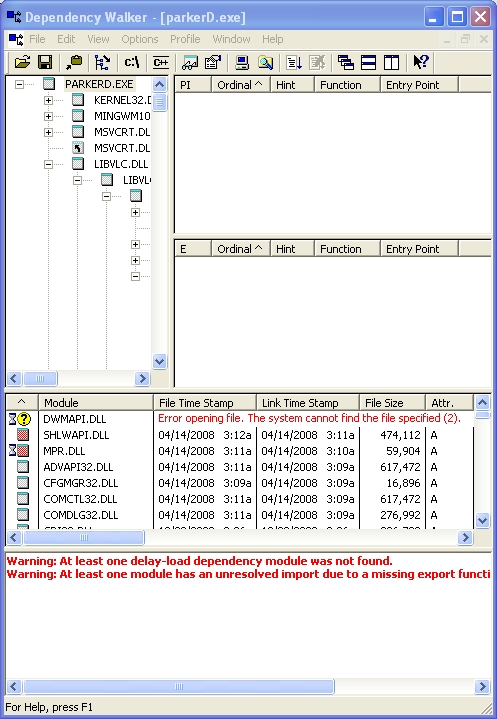The height and width of the screenshot is (719, 497).
Task: Expand the MINGWM10 tree node
Action: coord(48,116)
